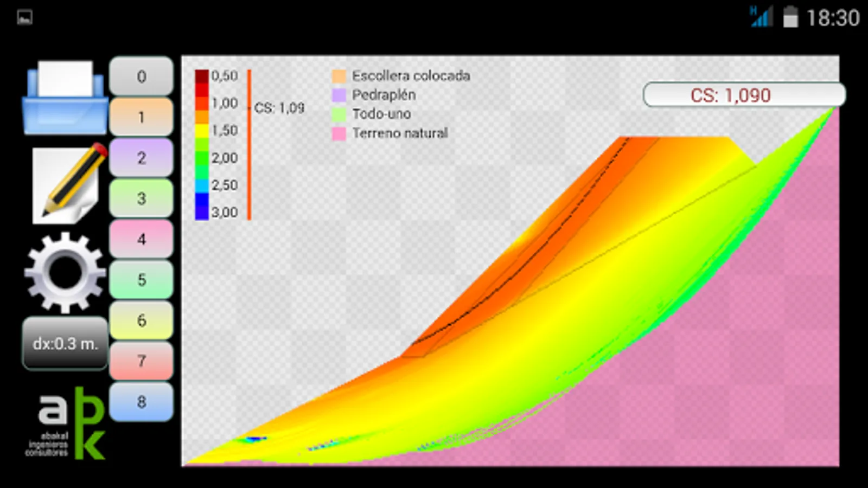Open settings with the gear icon
Viewport: 868px width, 488px height.
pos(65,273)
